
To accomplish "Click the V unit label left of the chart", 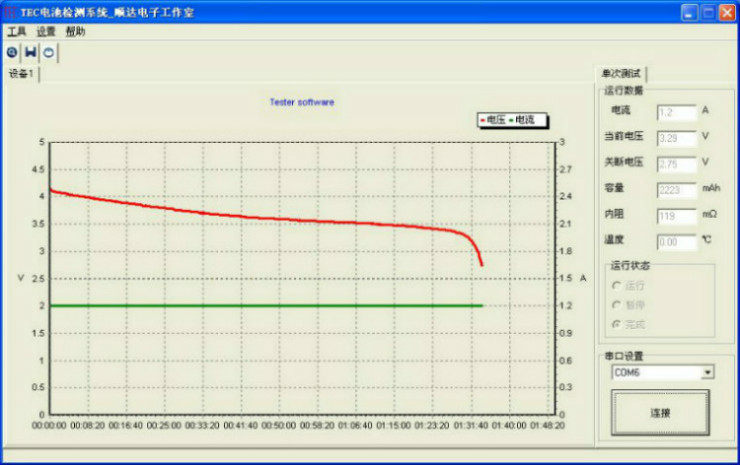I will coord(21,278).
